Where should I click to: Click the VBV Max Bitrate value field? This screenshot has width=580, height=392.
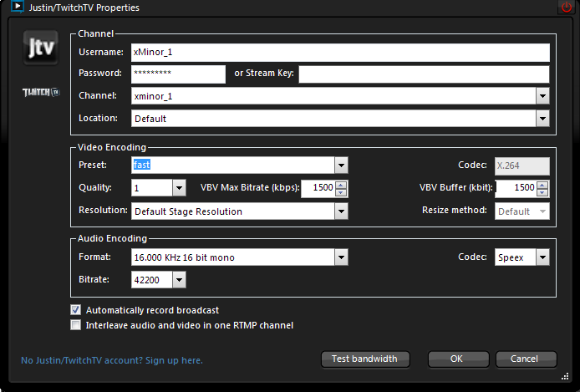318,188
